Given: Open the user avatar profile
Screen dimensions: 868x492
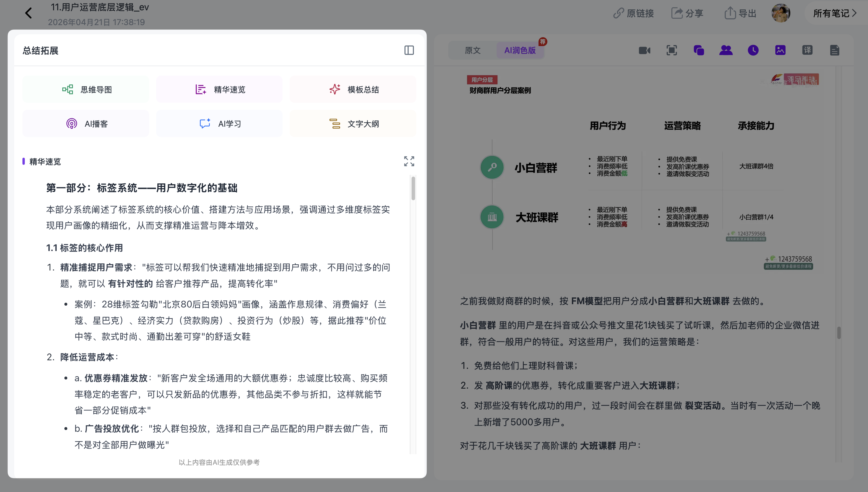Looking at the screenshot, I should 781,13.
